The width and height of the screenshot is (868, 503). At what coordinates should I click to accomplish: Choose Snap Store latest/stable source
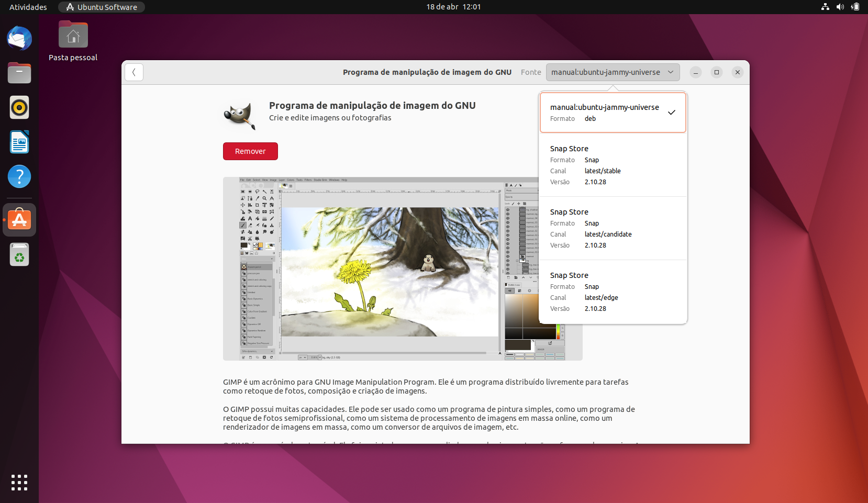613,165
